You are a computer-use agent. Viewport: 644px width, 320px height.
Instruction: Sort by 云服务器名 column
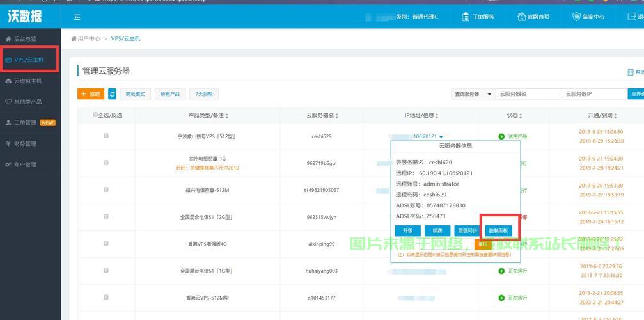tap(322, 116)
